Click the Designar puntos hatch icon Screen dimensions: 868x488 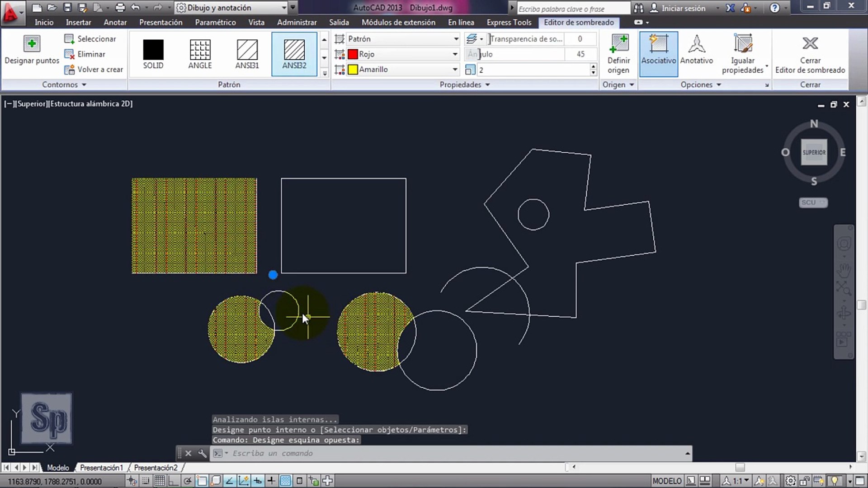(x=32, y=44)
